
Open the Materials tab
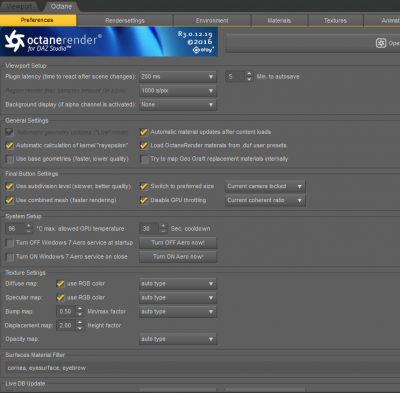279,21
